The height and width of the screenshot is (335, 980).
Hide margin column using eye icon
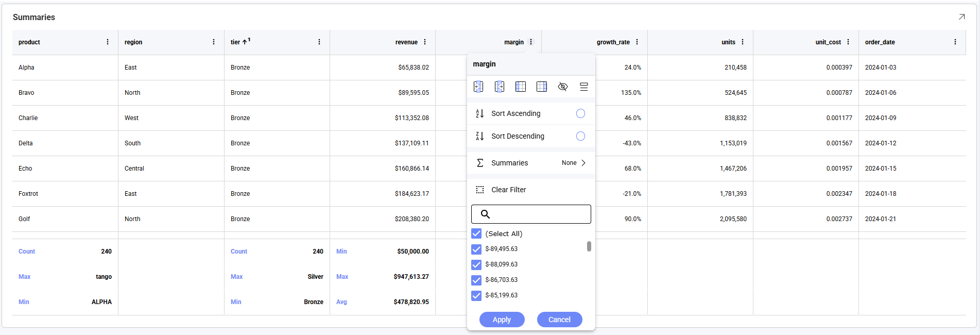pyautogui.click(x=563, y=87)
